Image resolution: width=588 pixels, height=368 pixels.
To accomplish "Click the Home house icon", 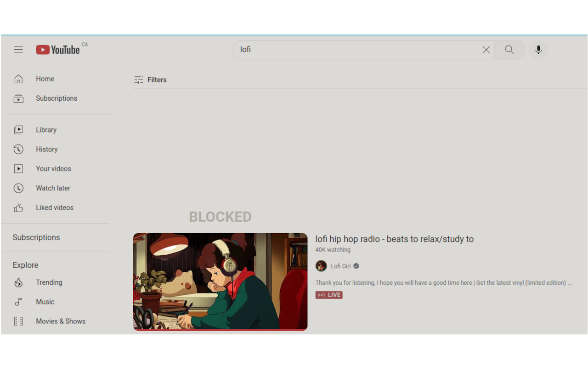I will 18,79.
